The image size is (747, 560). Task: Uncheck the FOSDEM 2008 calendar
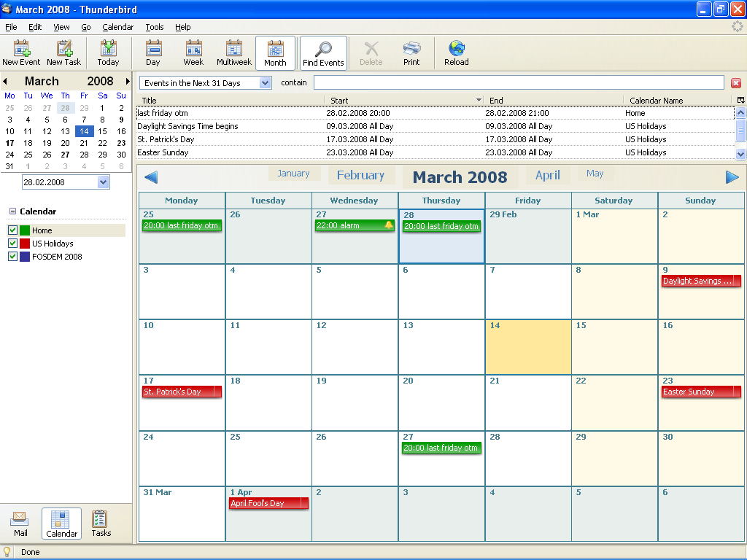(x=13, y=257)
